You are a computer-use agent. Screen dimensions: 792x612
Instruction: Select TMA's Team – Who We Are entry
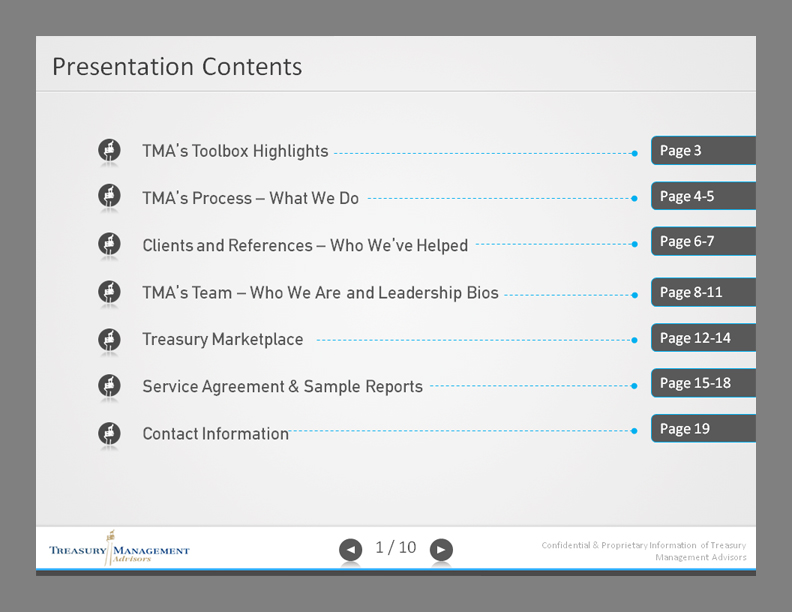[x=320, y=293]
